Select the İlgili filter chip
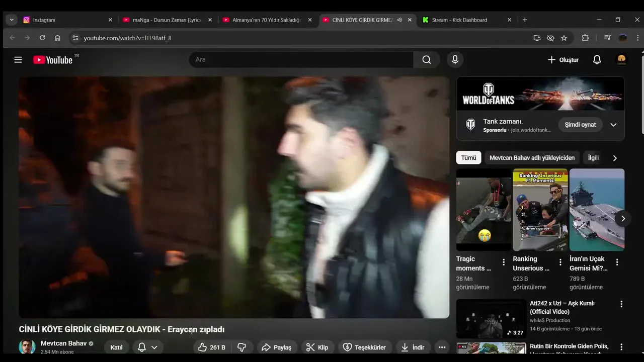This screenshot has height=362, width=644. (x=594, y=158)
